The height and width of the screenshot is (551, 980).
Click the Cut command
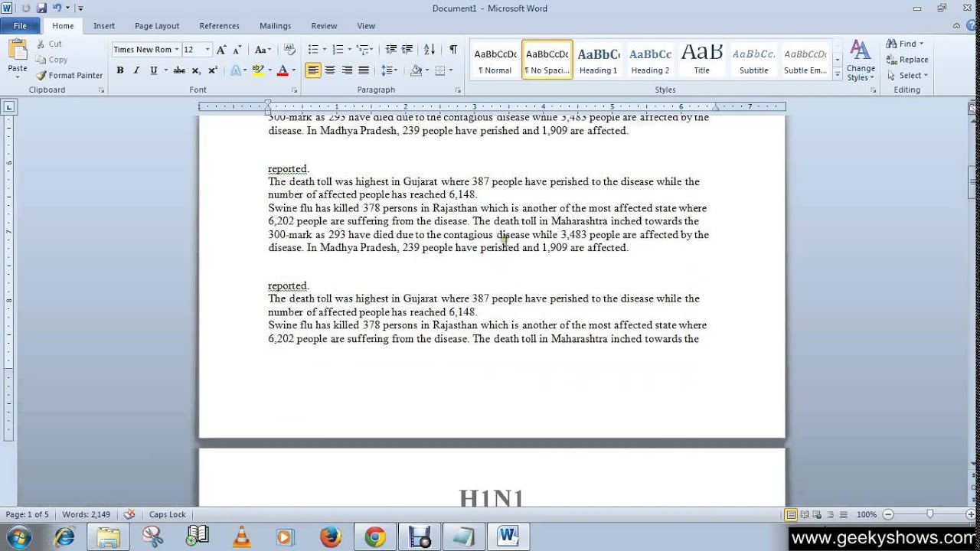click(49, 44)
